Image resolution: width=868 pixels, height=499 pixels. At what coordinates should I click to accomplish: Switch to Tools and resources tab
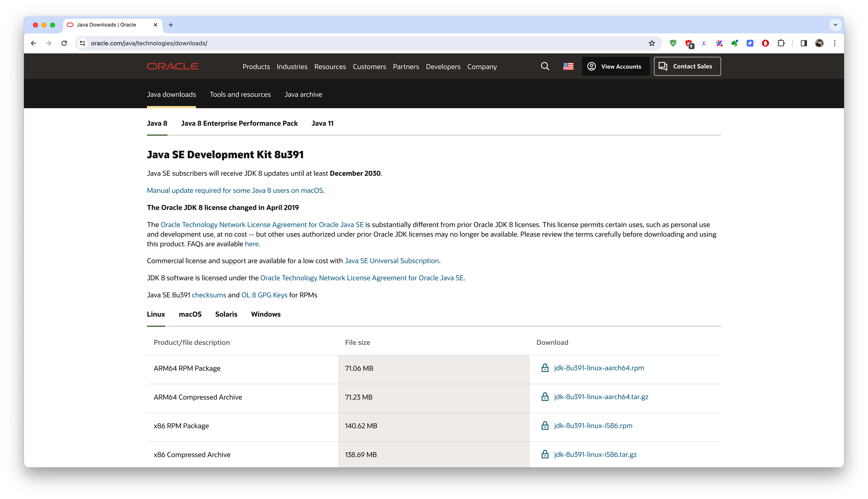coord(240,94)
